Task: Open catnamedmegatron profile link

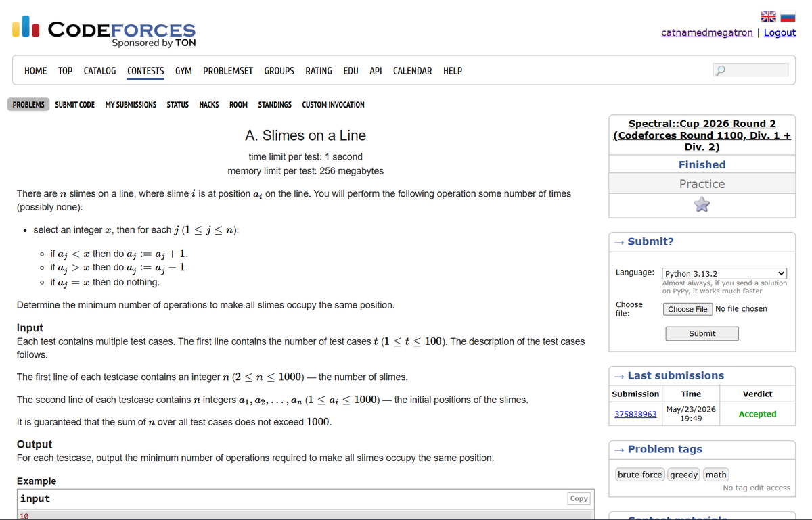Action: click(x=707, y=32)
